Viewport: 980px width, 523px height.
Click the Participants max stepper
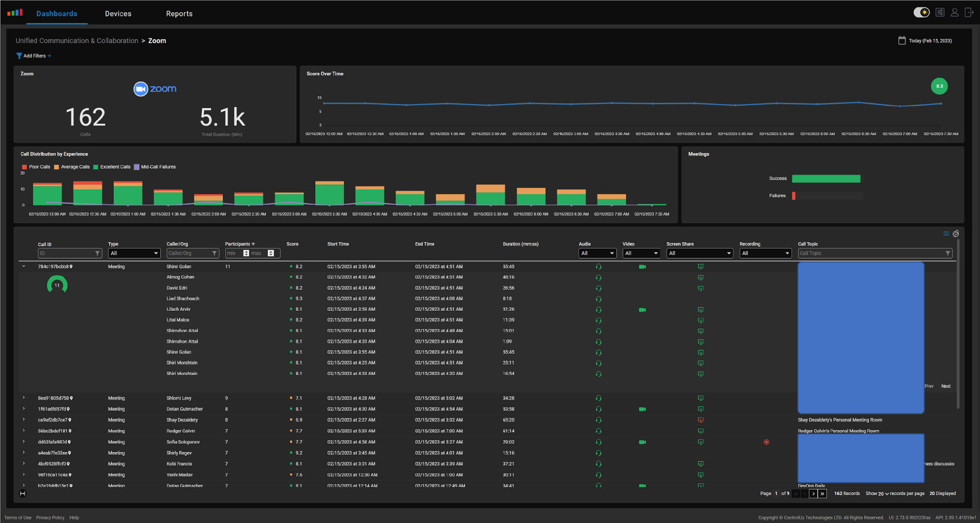(x=271, y=253)
